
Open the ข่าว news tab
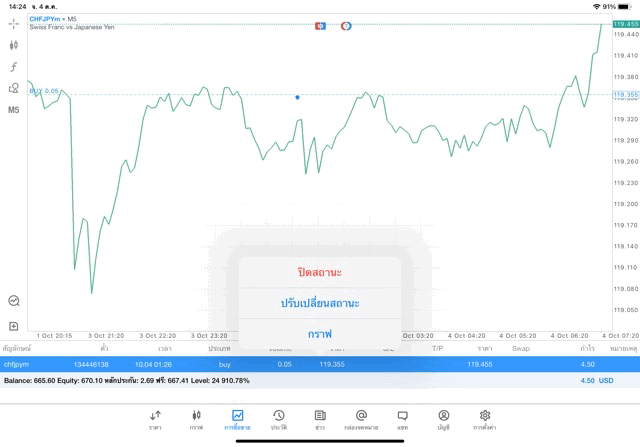320,419
